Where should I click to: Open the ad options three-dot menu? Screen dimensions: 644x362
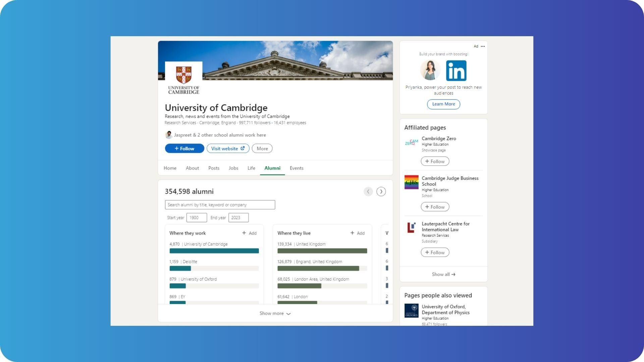[483, 46]
